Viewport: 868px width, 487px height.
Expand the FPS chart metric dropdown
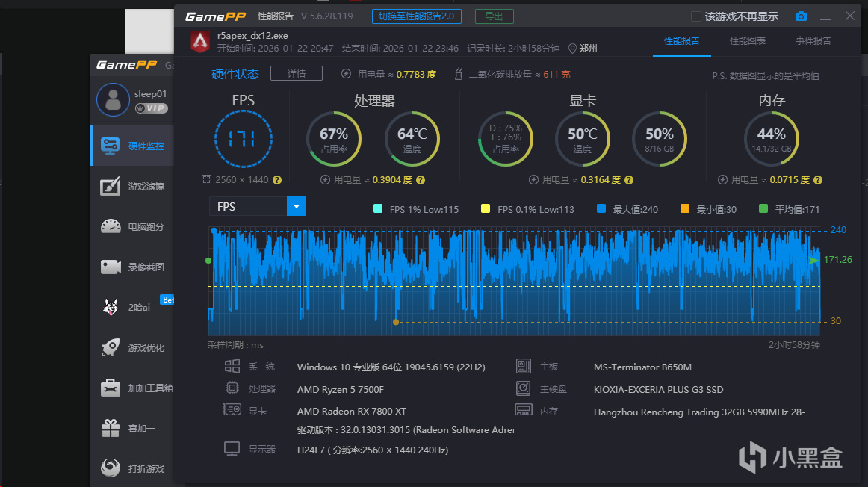point(297,206)
